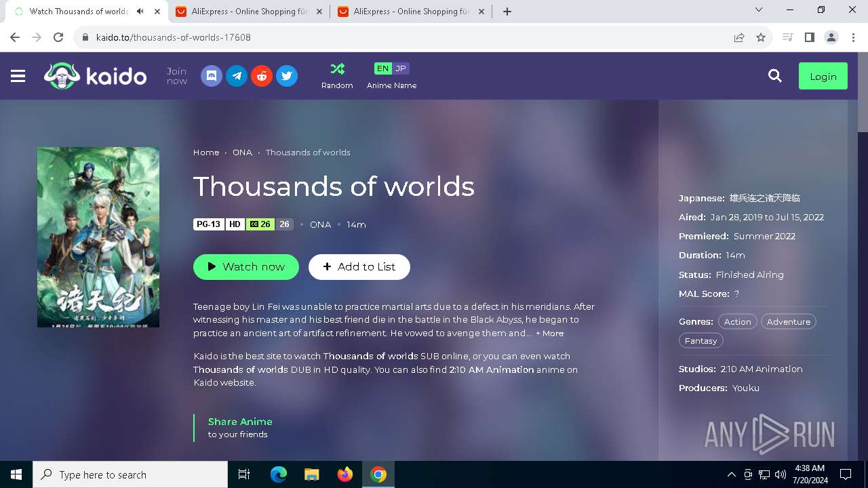868x488 pixels.
Task: Open File Explorer from taskbar
Action: [311, 474]
